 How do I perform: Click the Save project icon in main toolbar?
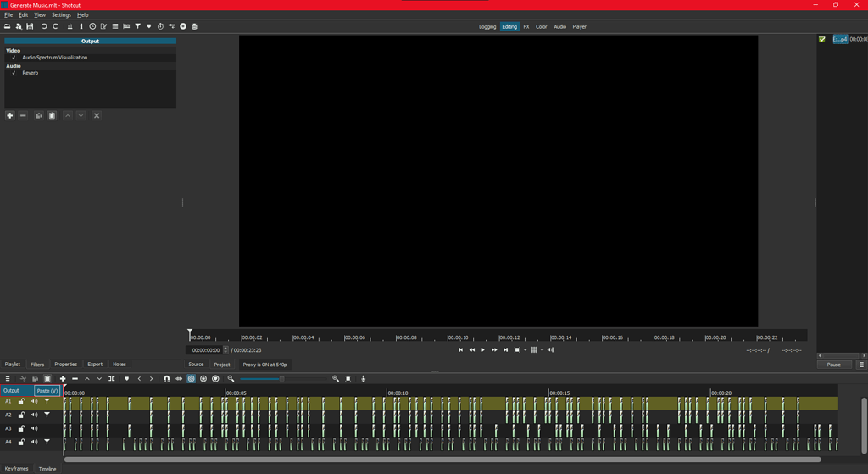click(x=30, y=26)
